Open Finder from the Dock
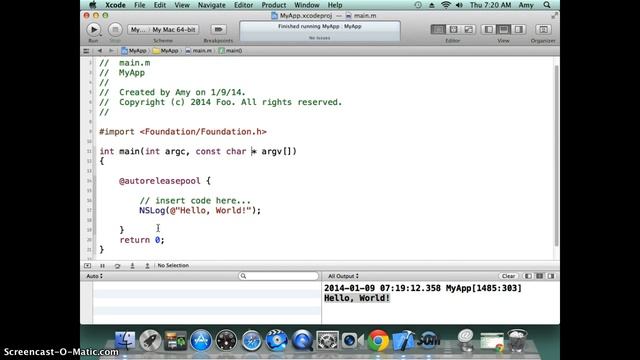The image size is (640, 360). (x=125, y=340)
